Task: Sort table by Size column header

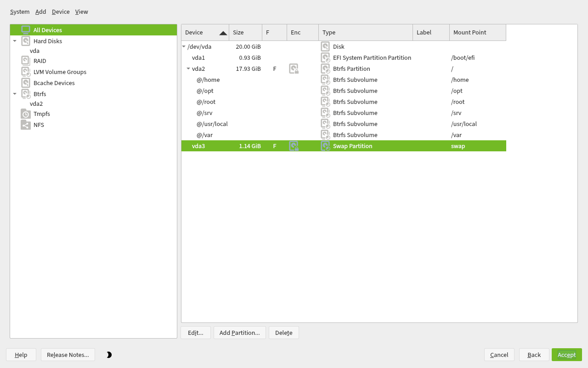Action: pyautogui.click(x=245, y=33)
